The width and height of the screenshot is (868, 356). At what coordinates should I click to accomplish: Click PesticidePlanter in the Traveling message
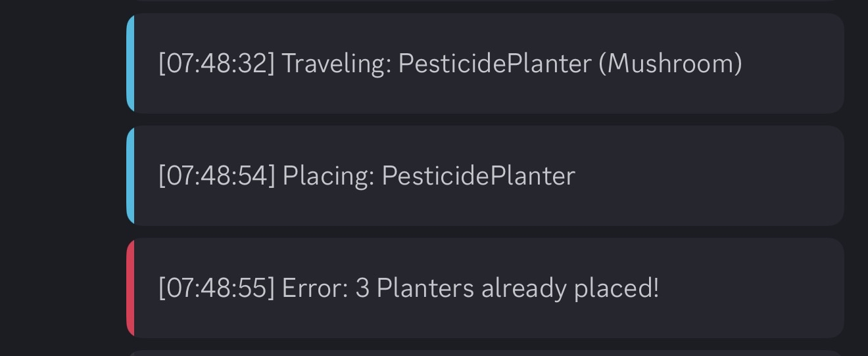point(494,64)
